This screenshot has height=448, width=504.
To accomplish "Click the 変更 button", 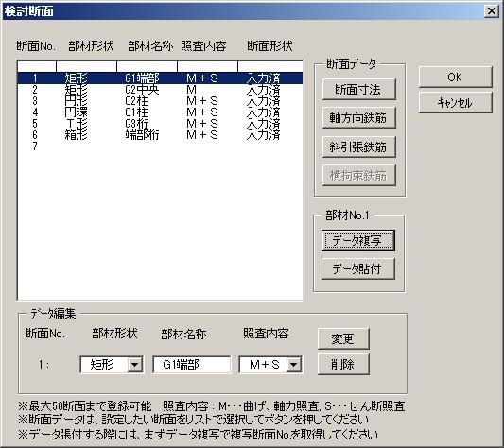I will point(343,338).
